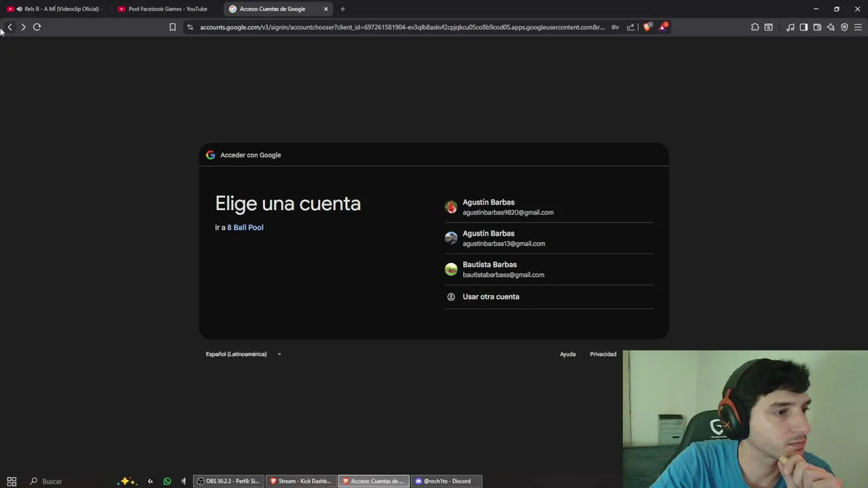The height and width of the screenshot is (488, 868).
Task: Click the small arrow icon left of WhatsApp in taskbar
Action: [151, 481]
